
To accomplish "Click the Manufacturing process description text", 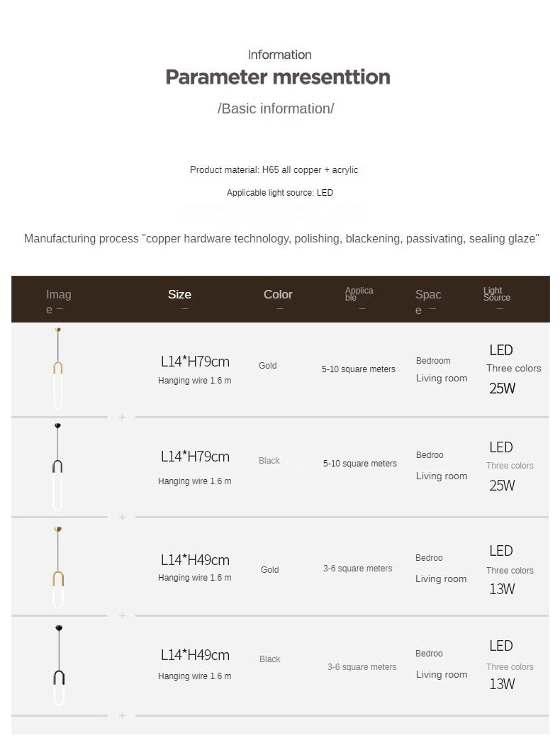I will click(281, 239).
